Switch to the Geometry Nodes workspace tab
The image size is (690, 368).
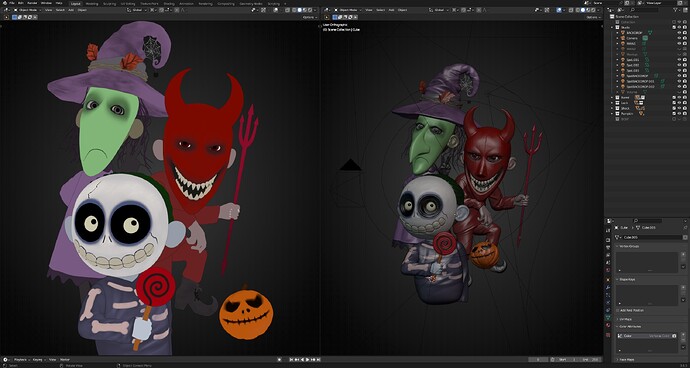tap(251, 4)
